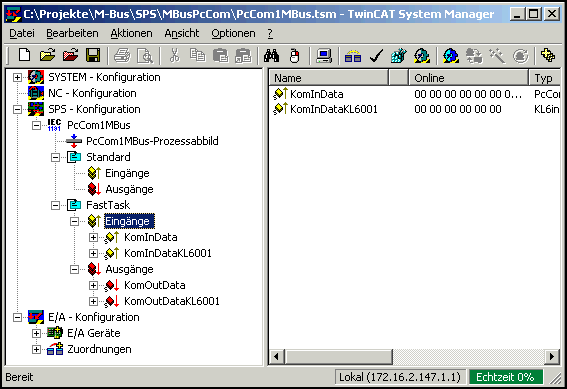Screen dimensions: 567x389
Task: Expand the Zuordnungen node
Action: point(36,350)
